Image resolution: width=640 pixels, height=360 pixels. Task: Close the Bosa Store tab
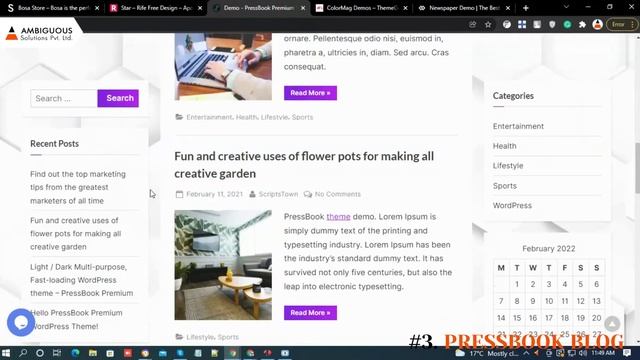pos(97,8)
